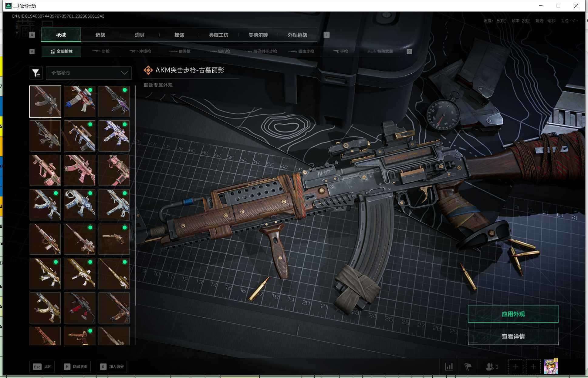Select the highlighted AKM 古墓丽影 skin thumbnail
The image size is (588, 378).
45,102
